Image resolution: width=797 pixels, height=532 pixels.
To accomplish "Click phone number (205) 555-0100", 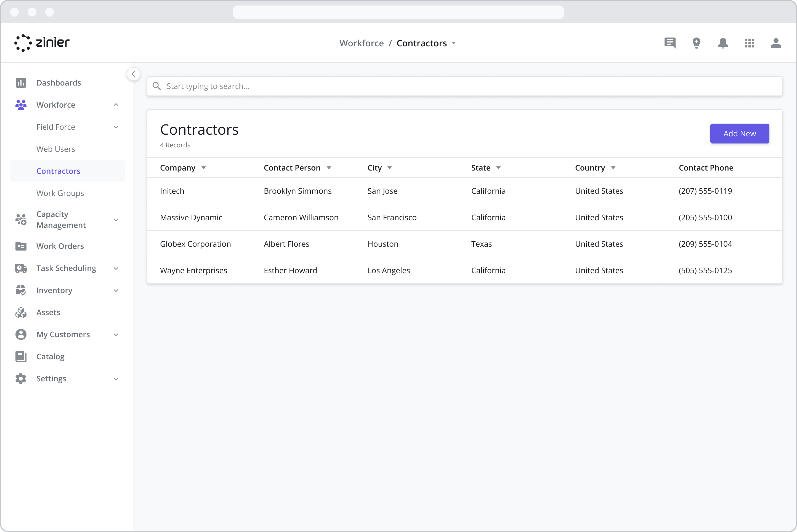I will coord(705,217).
